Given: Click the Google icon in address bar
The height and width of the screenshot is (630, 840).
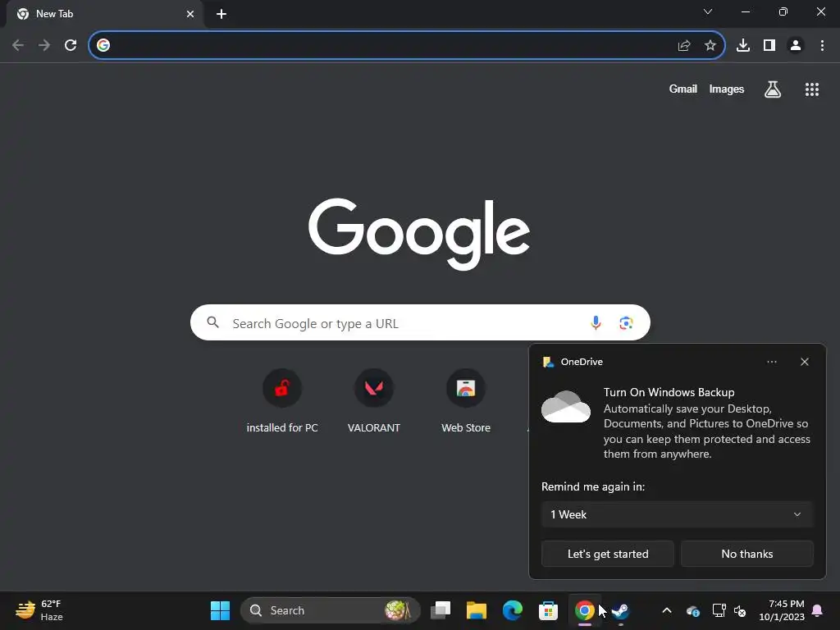Looking at the screenshot, I should 103,46.
